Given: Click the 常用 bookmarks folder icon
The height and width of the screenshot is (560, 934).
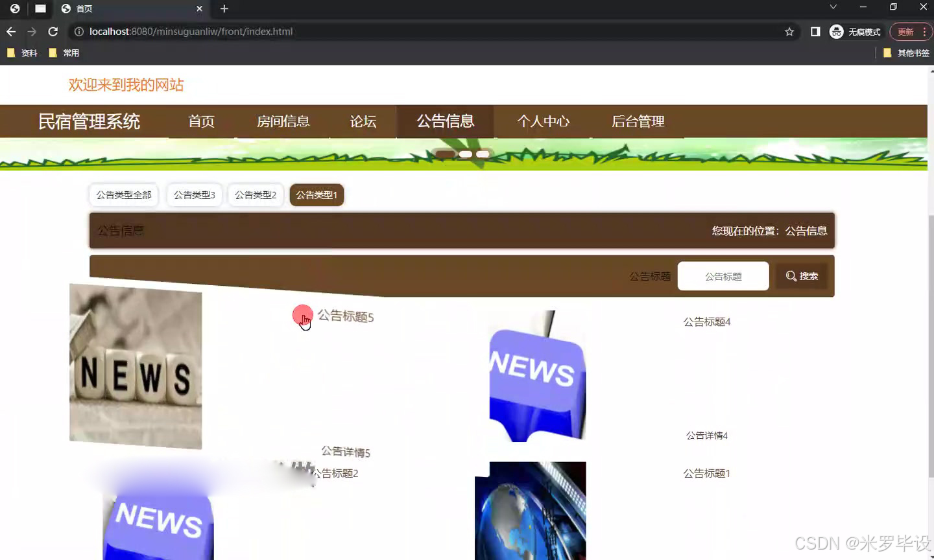Looking at the screenshot, I should [x=53, y=52].
